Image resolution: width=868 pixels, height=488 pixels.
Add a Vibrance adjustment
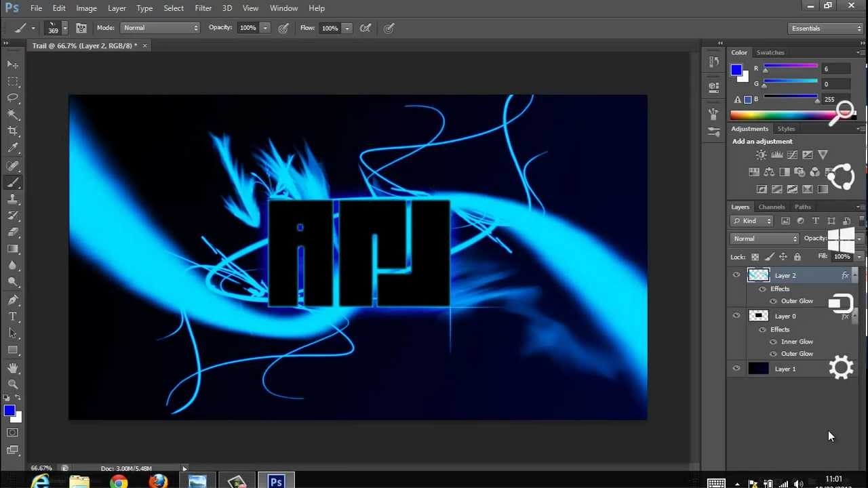tap(823, 155)
